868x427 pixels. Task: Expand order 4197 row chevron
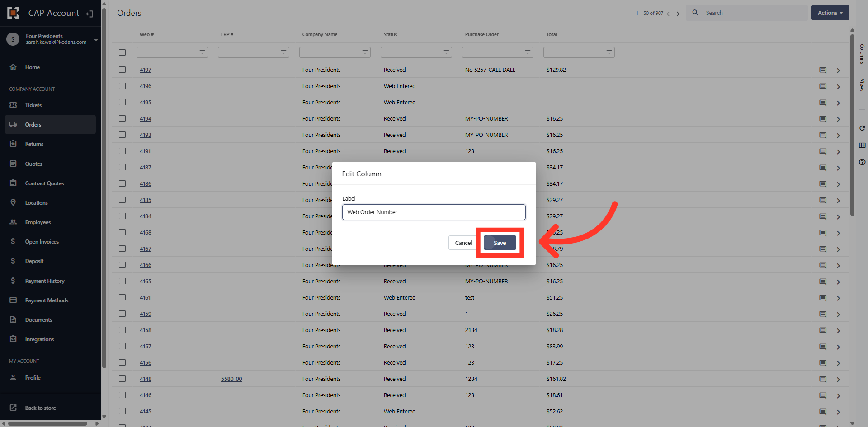coord(838,70)
